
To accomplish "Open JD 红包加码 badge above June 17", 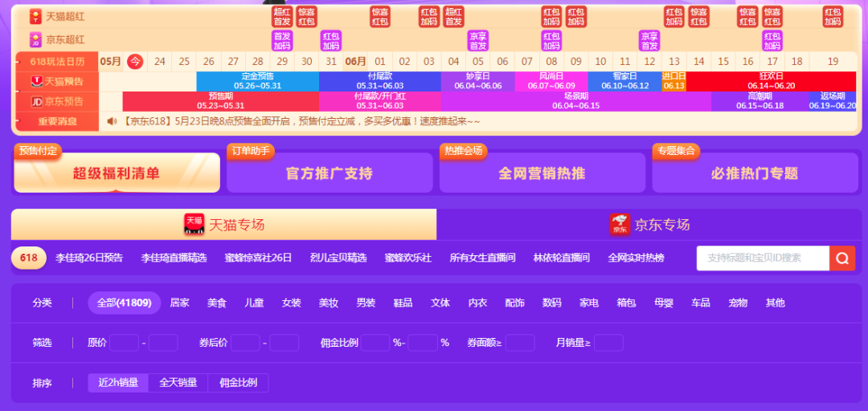I will click(772, 40).
